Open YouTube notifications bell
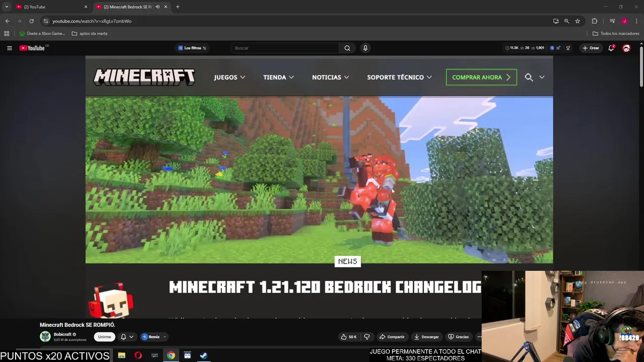The height and width of the screenshot is (362, 644). (611, 48)
